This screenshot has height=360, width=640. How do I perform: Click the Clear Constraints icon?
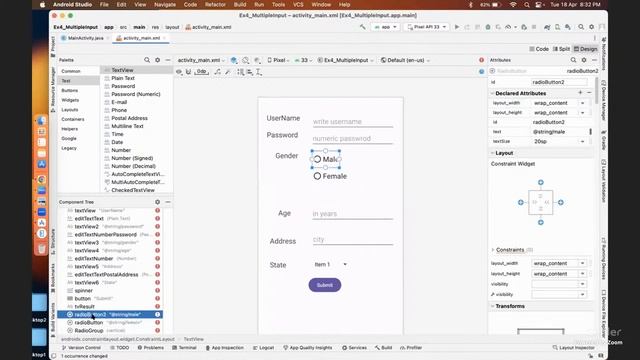point(218,72)
